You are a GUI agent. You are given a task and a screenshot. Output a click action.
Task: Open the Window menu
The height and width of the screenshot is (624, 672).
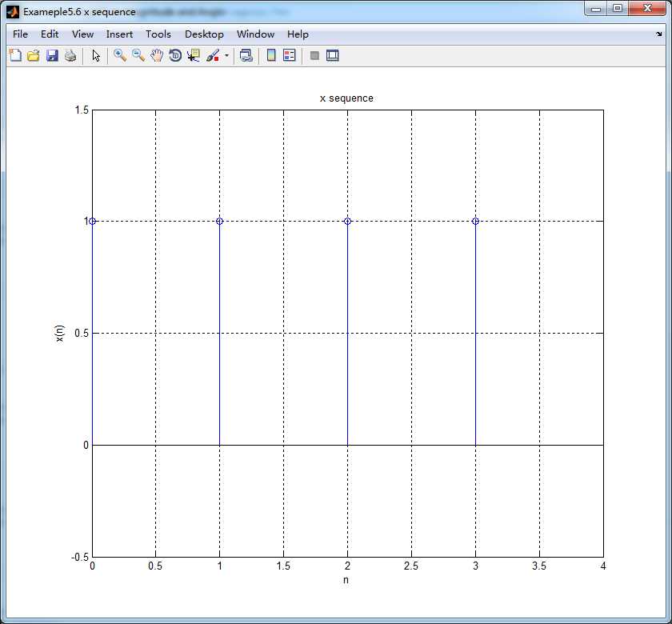(x=255, y=34)
